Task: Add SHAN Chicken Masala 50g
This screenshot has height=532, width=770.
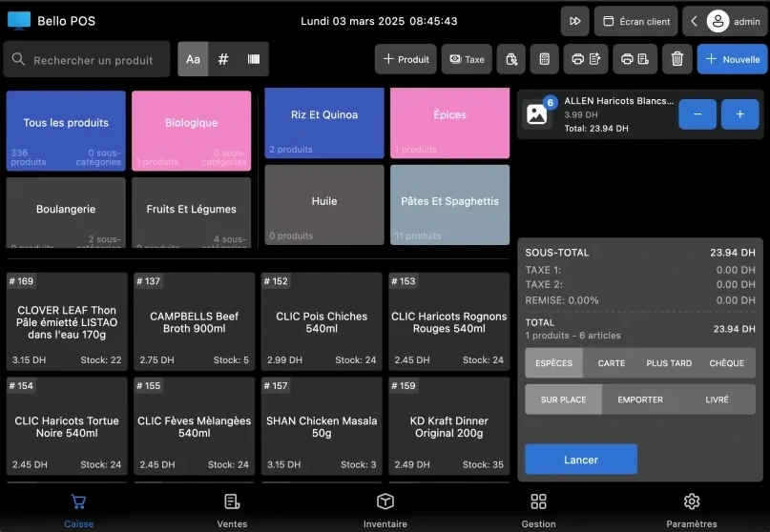Action: [x=322, y=426]
